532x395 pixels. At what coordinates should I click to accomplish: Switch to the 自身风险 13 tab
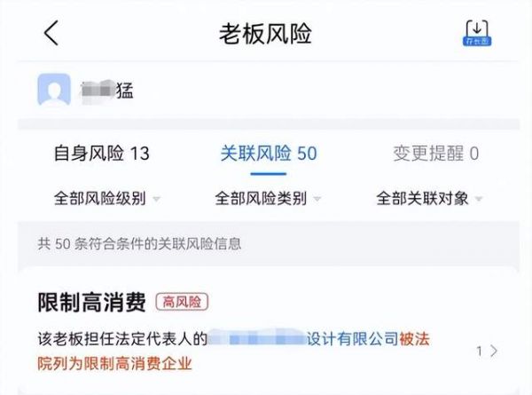tap(102, 154)
